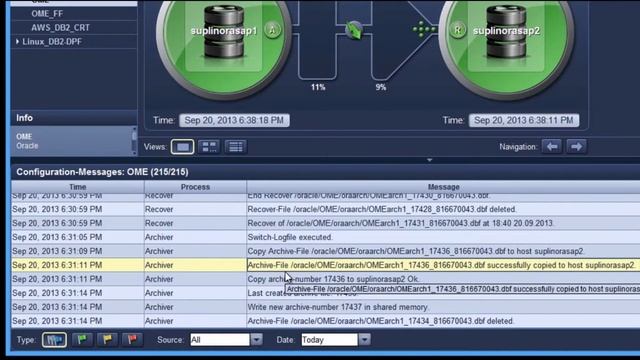Select 'Recover-File ...17428... deleted' row
640x360 pixels.
[x=326, y=209]
